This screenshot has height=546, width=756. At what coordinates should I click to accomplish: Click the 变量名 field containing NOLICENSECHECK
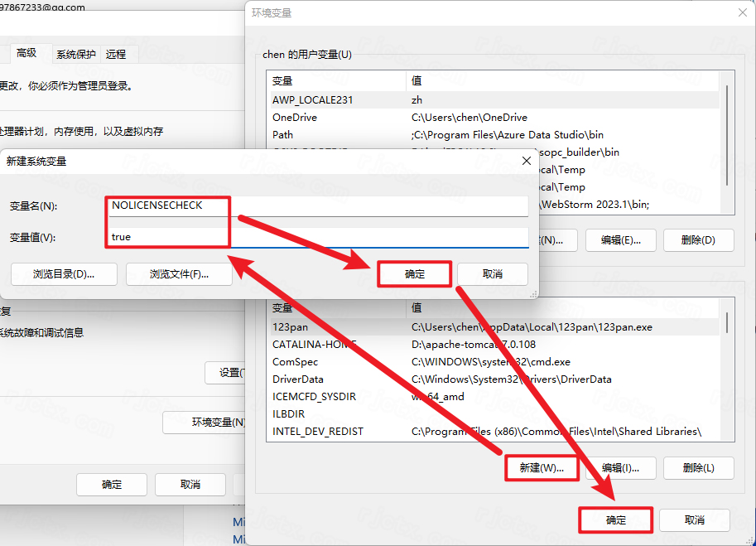click(319, 205)
